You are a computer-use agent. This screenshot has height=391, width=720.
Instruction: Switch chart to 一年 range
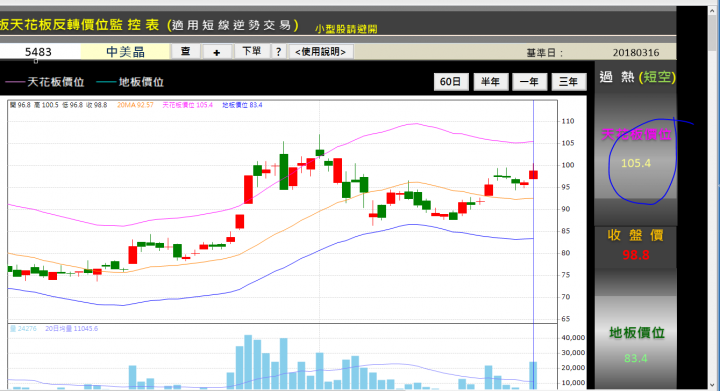coord(529,82)
